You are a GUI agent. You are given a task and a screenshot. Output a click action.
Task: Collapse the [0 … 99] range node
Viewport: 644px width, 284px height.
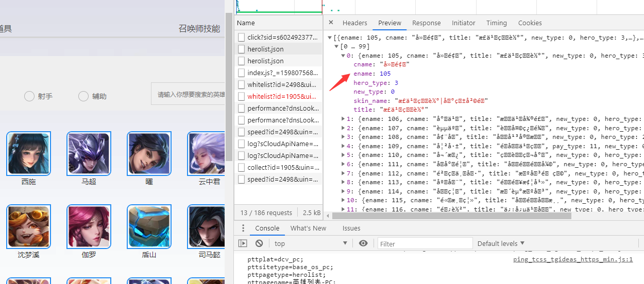336,46
